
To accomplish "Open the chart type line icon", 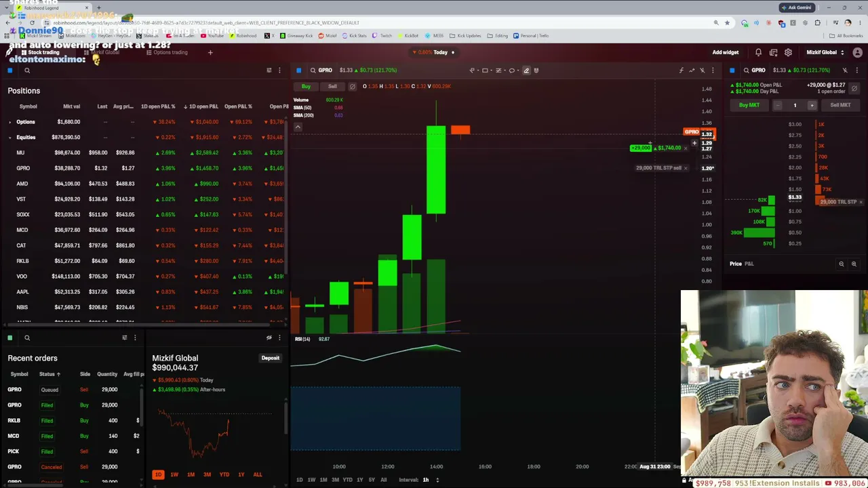I will (692, 70).
